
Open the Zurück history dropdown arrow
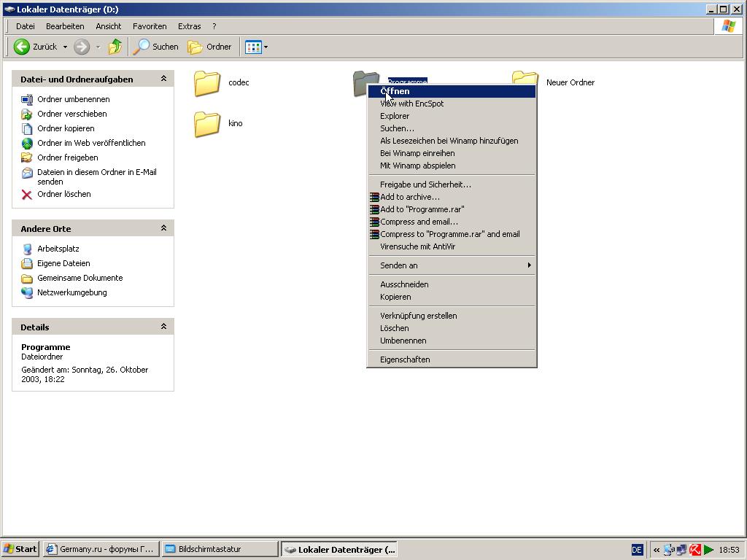(65, 47)
